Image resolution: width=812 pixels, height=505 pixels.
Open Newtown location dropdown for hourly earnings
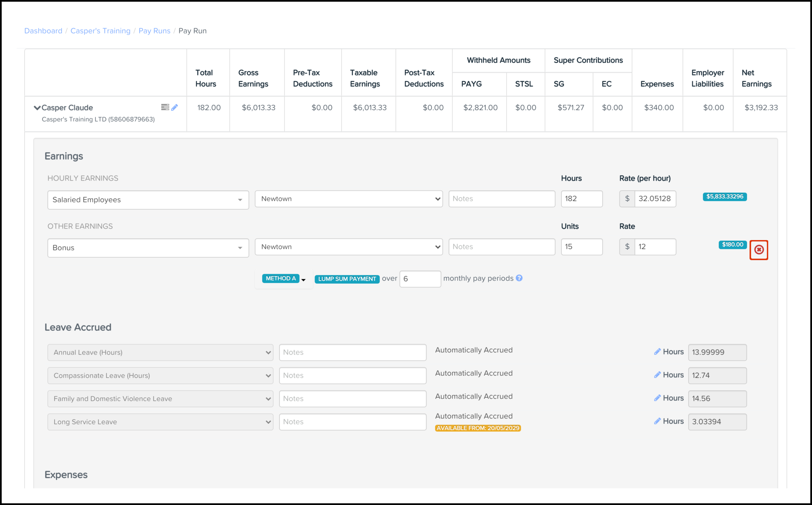tap(348, 199)
